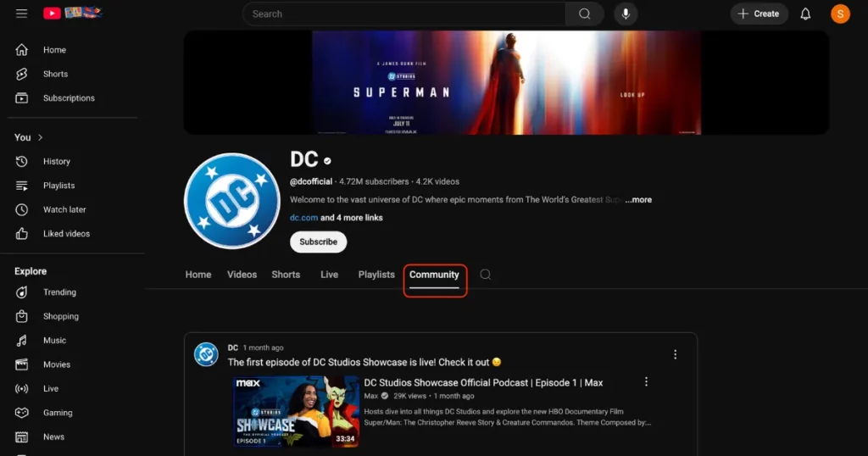Viewport: 868px width, 456px height.
Task: Click the Explore heading
Action: 31,271
